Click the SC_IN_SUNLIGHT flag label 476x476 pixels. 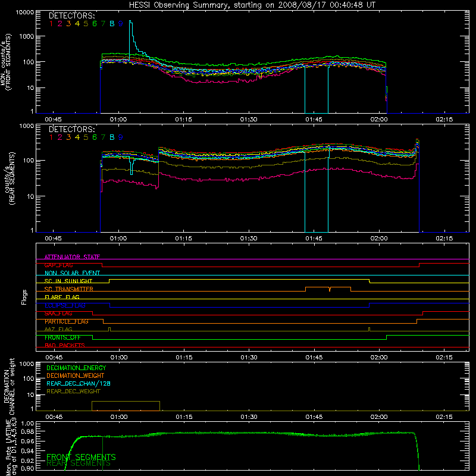click(x=68, y=281)
